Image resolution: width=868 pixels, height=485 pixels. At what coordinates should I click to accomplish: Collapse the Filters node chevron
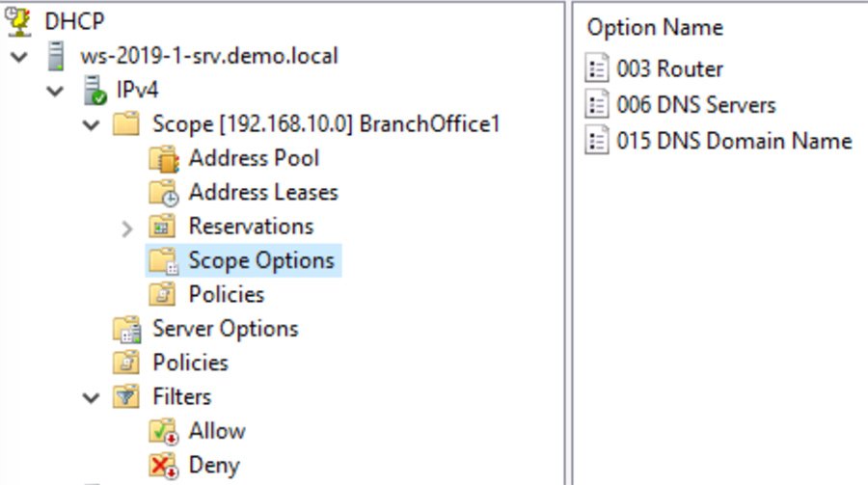92,397
